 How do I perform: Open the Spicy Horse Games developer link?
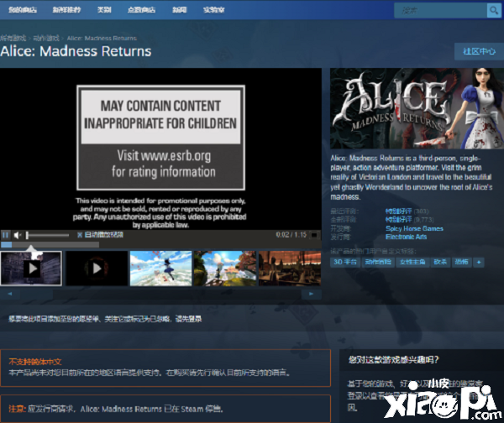(x=414, y=228)
